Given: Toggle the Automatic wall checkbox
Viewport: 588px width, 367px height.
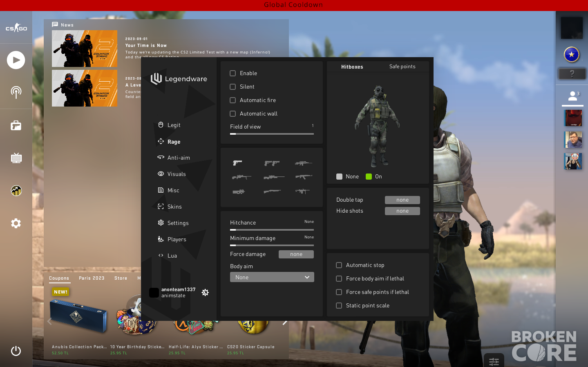Looking at the screenshot, I should pyautogui.click(x=233, y=114).
